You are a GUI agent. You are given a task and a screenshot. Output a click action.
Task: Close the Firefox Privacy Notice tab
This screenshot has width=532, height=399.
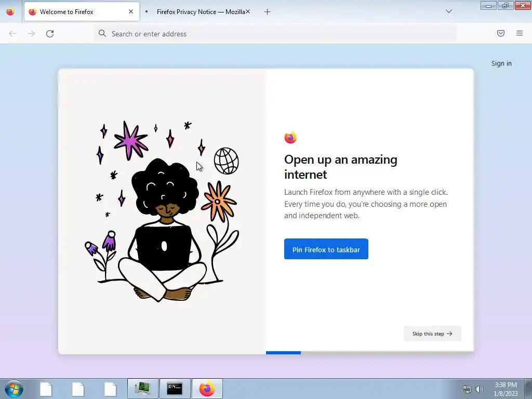(x=248, y=12)
